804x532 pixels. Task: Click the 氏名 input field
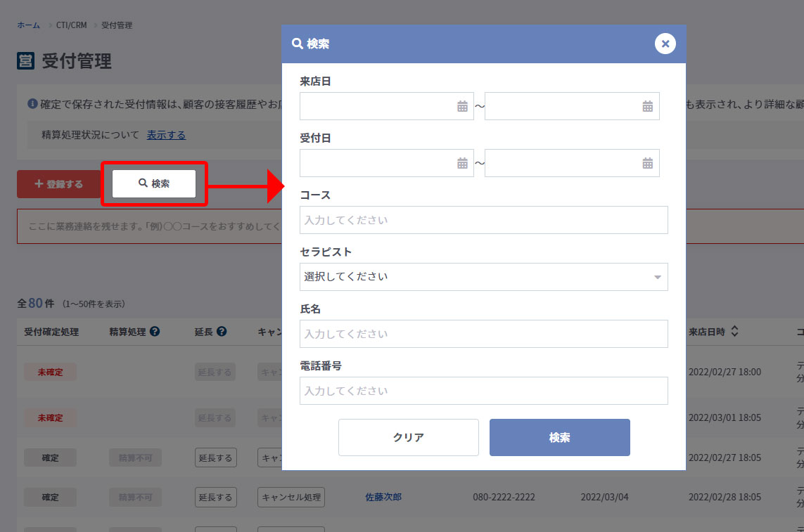(x=483, y=334)
